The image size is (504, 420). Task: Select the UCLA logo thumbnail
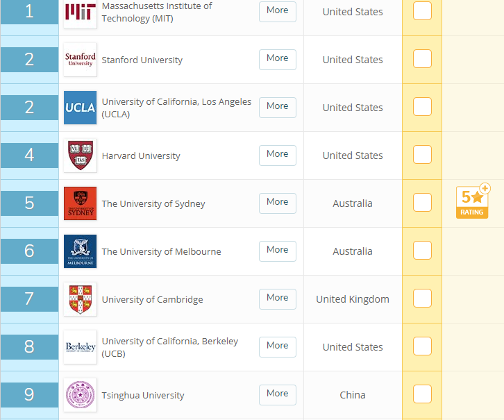click(x=80, y=108)
